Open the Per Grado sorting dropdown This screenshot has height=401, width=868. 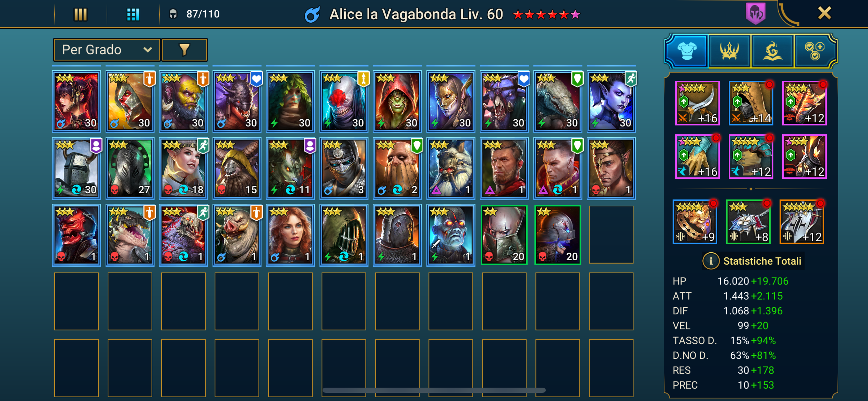click(107, 50)
